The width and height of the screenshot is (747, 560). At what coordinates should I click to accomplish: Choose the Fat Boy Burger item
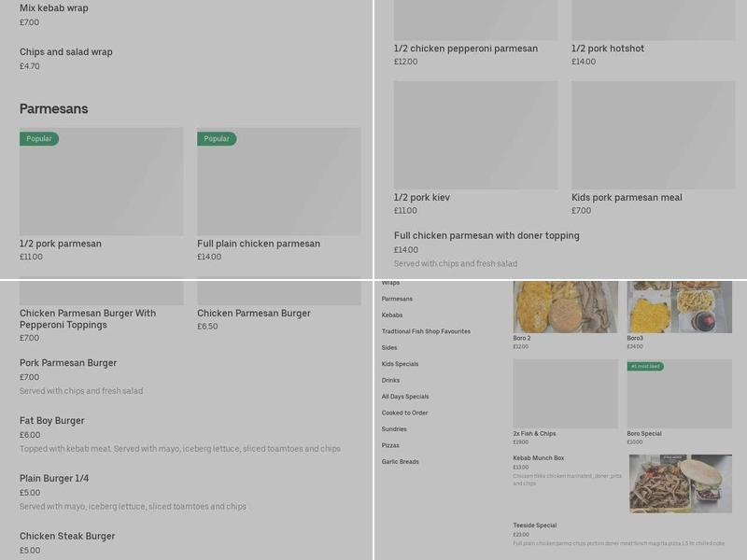pos(52,421)
